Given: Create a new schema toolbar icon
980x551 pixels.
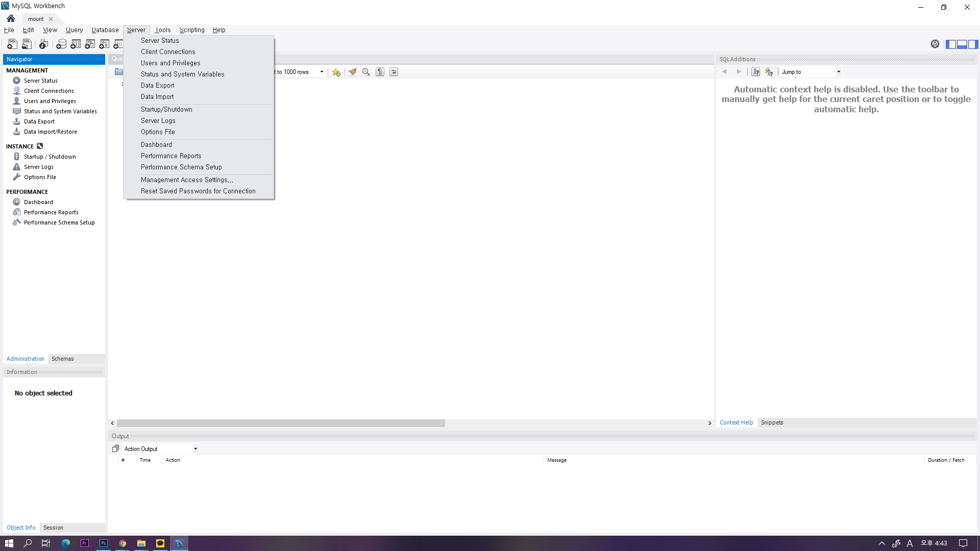Looking at the screenshot, I should click(61, 44).
